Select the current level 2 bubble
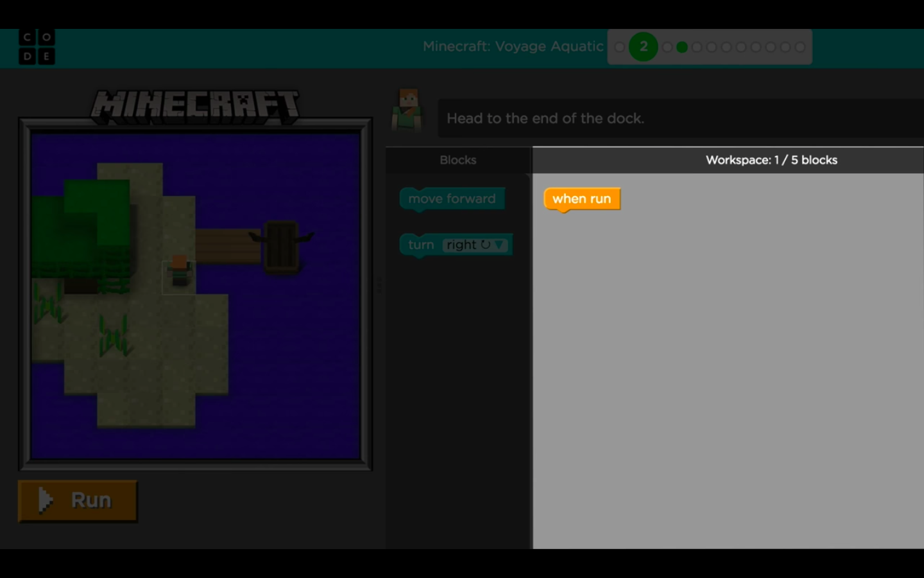This screenshot has width=924, height=578. pos(643,47)
